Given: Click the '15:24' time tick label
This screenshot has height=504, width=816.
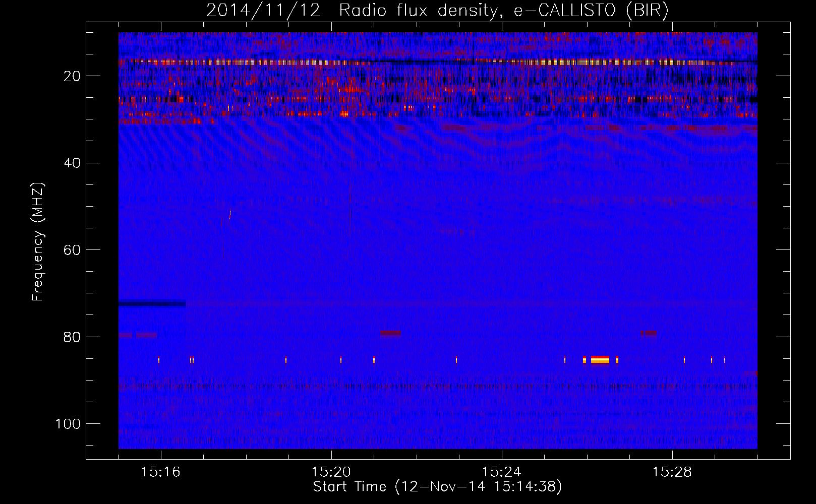Looking at the screenshot, I should pyautogui.click(x=502, y=472).
